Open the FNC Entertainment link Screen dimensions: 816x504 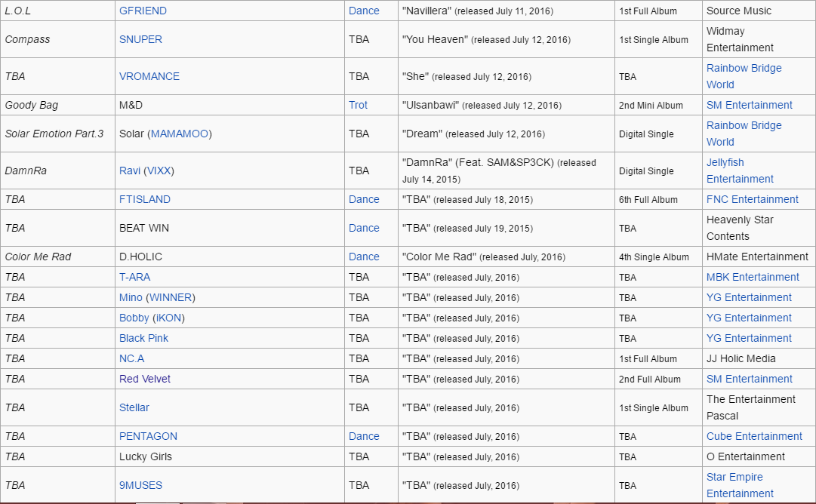pyautogui.click(x=752, y=199)
